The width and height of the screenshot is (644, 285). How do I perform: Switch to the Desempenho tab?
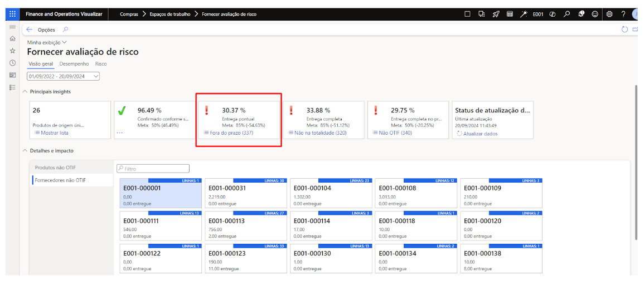click(x=74, y=64)
